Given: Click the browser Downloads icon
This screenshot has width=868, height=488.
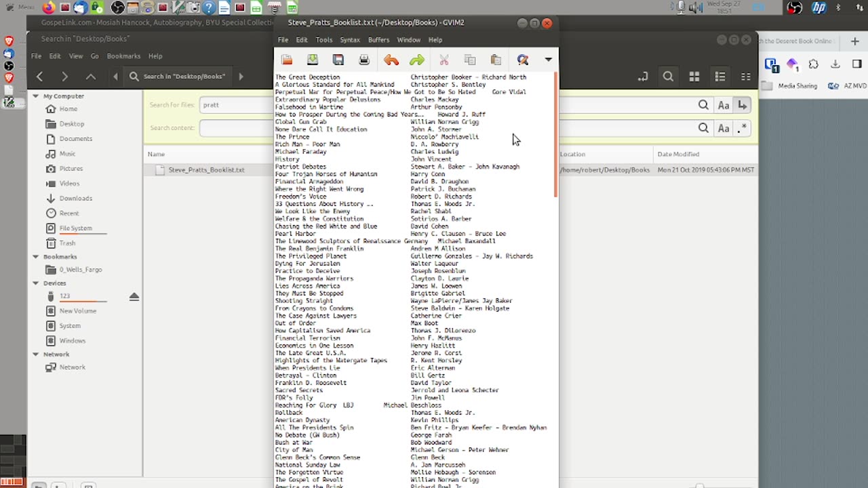Looking at the screenshot, I should 835,64.
